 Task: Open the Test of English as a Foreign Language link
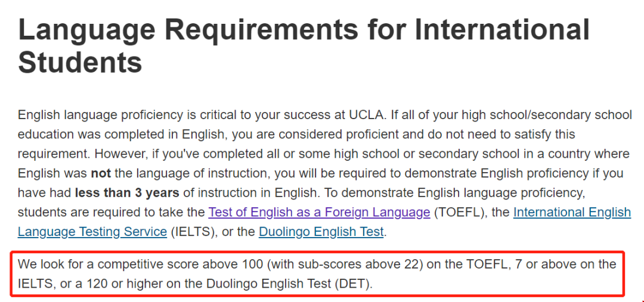(319, 212)
